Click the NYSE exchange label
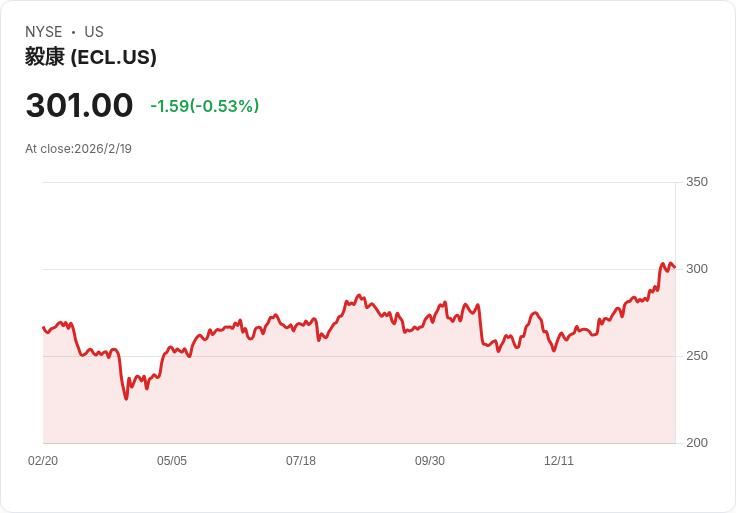736x513 pixels. [43, 32]
